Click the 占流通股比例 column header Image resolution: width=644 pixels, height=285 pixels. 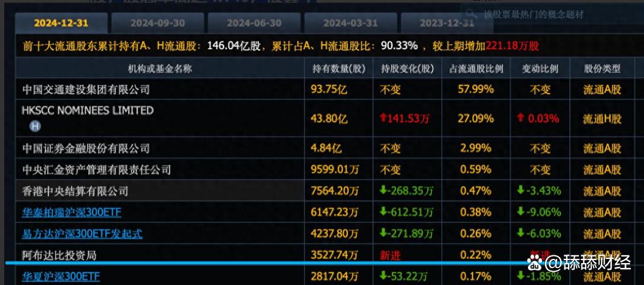tap(476, 69)
